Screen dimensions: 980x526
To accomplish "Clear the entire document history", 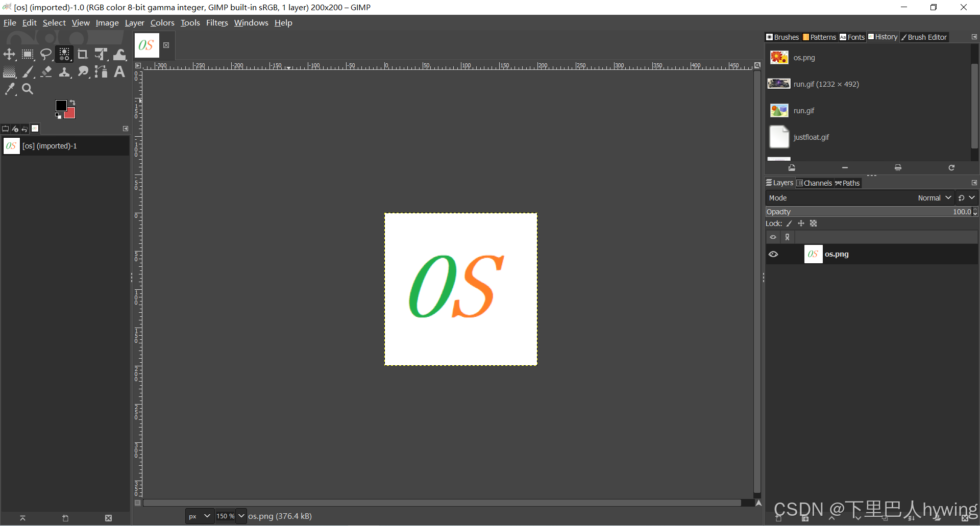I will click(898, 168).
